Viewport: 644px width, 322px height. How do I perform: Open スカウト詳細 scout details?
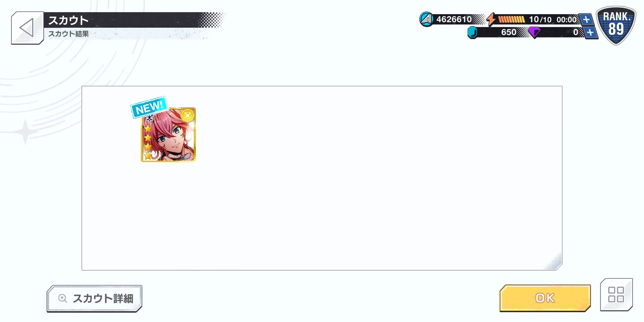coord(94,298)
